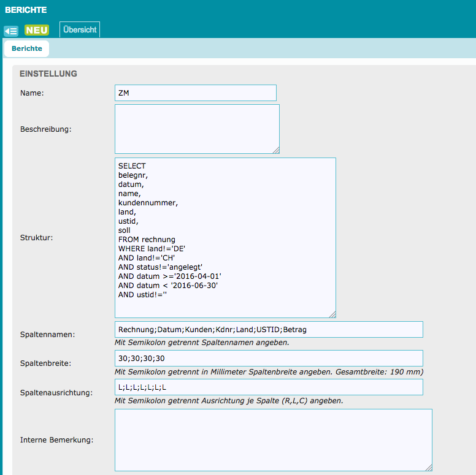Click inside the Struktur SQL text area
The image size is (476, 475).
pyautogui.click(x=225, y=238)
